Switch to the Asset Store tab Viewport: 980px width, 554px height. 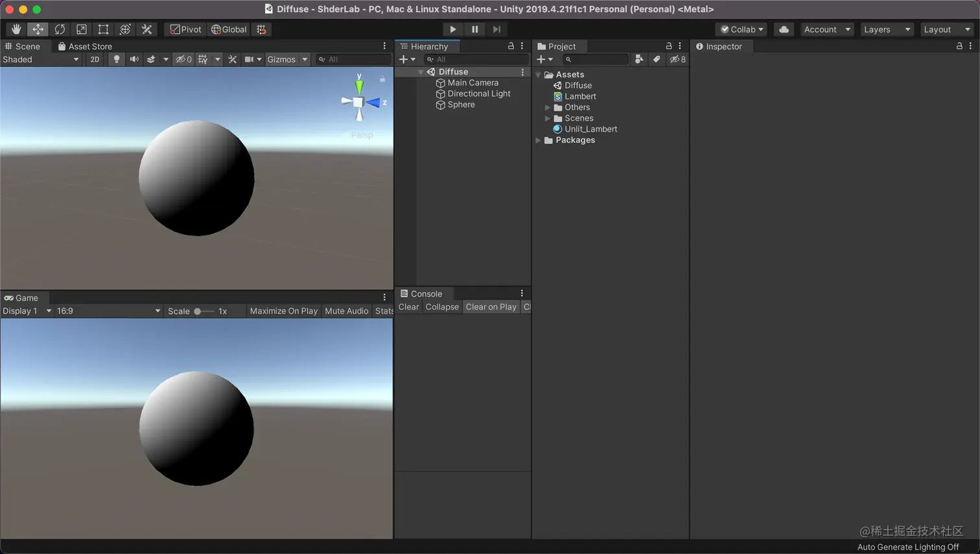coord(85,46)
